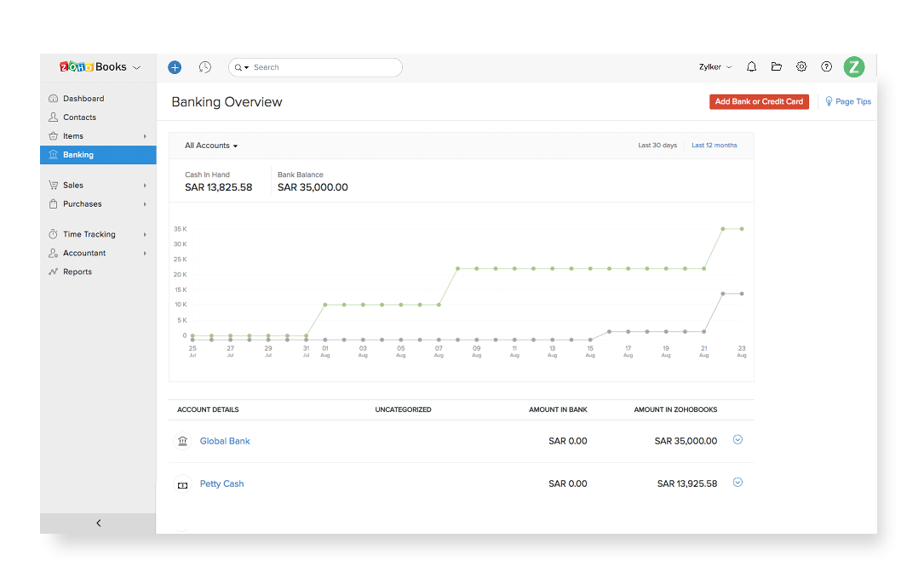
Task: Open the All Accounts dropdown
Action: coord(211,146)
